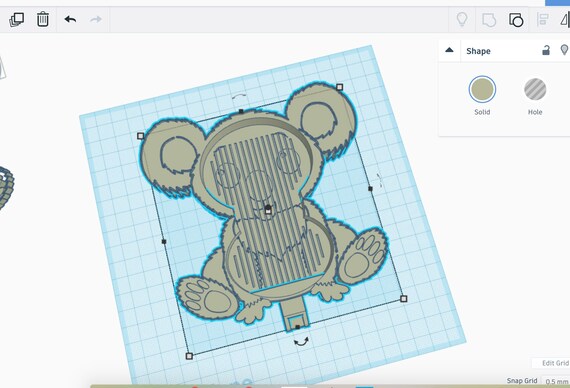Click the bottom-right corner selection handle
Viewport: 570px width, 388px height.
pyautogui.click(x=404, y=299)
